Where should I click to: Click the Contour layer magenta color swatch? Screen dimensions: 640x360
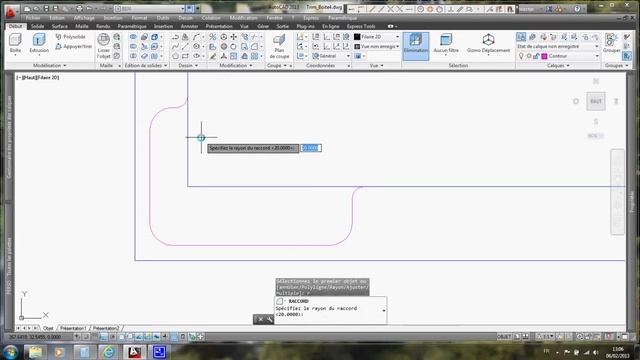[544, 56]
